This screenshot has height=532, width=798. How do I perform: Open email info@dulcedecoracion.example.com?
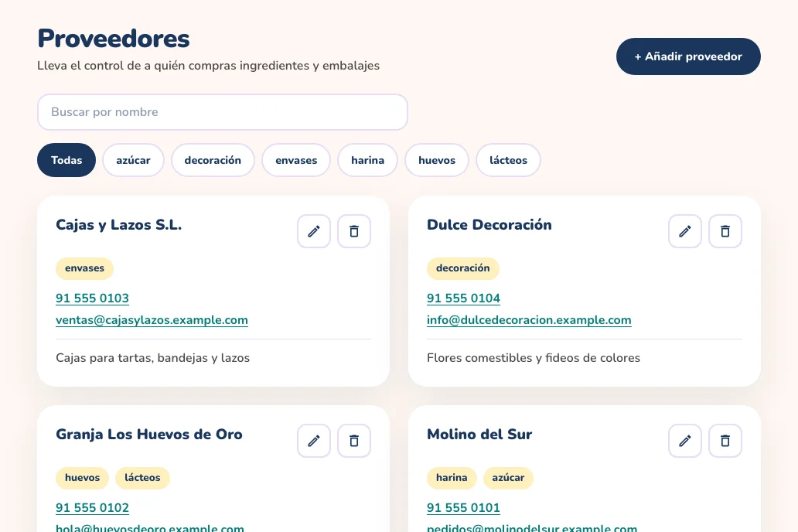[529, 320]
